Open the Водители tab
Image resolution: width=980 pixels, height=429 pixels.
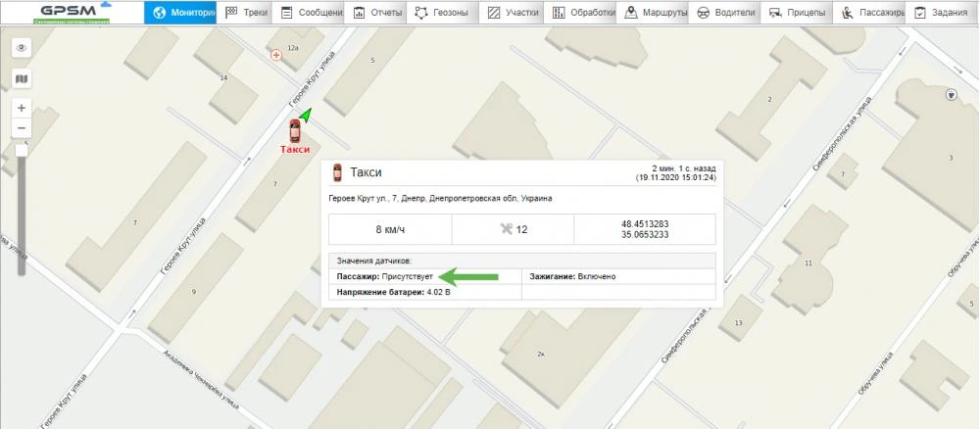click(x=725, y=13)
